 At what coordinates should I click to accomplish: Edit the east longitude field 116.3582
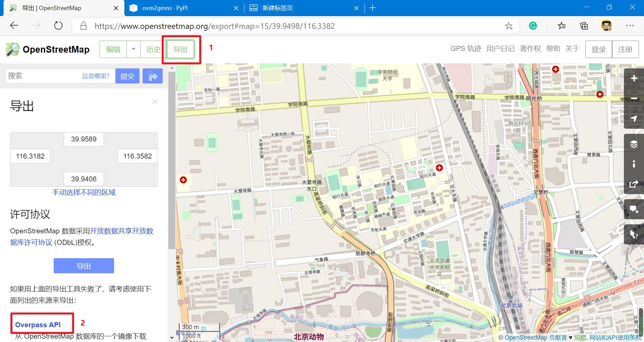[x=138, y=156]
